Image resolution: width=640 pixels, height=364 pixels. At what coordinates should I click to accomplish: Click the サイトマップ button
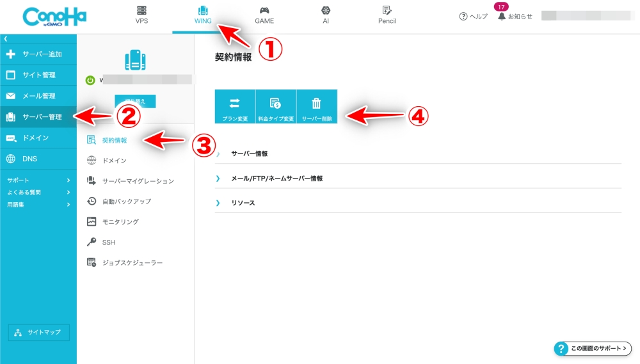pyautogui.click(x=38, y=333)
